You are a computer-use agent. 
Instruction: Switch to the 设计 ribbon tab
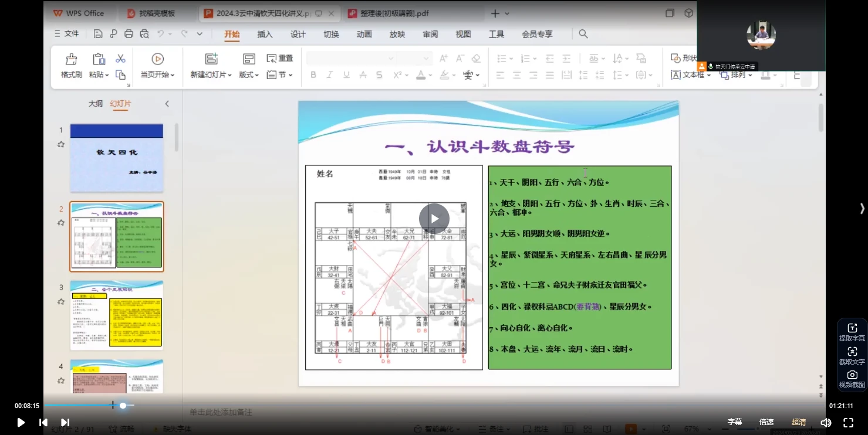coord(298,34)
